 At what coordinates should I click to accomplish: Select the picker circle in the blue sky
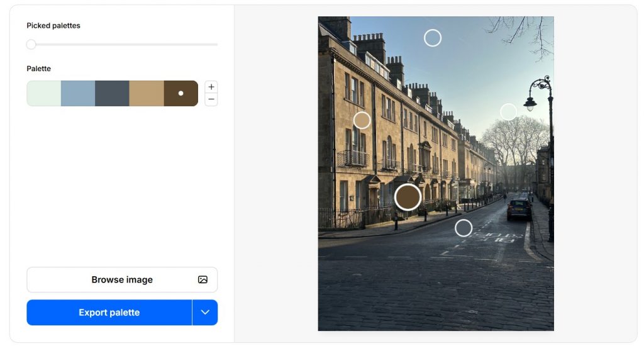coord(433,38)
